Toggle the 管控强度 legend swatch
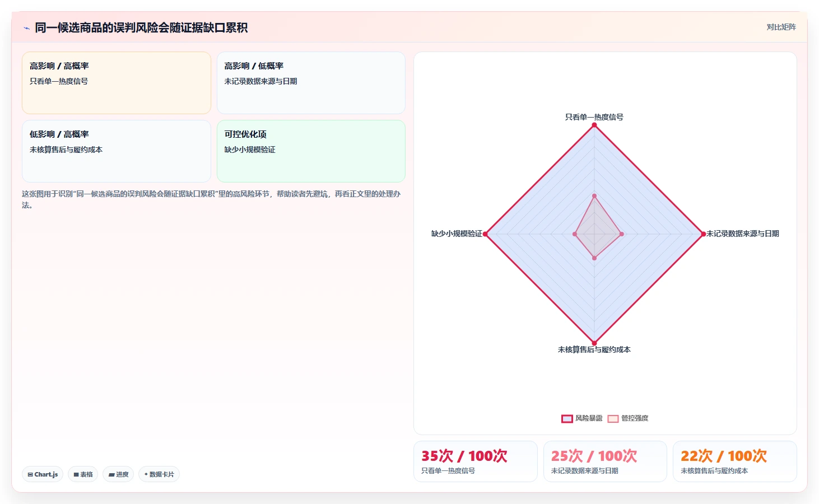 pos(613,418)
